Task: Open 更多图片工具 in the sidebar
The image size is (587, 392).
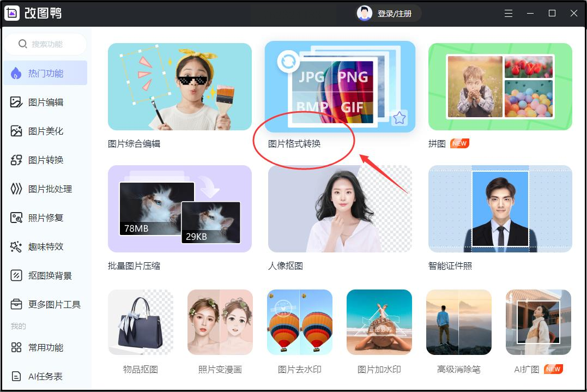Action: click(x=45, y=304)
